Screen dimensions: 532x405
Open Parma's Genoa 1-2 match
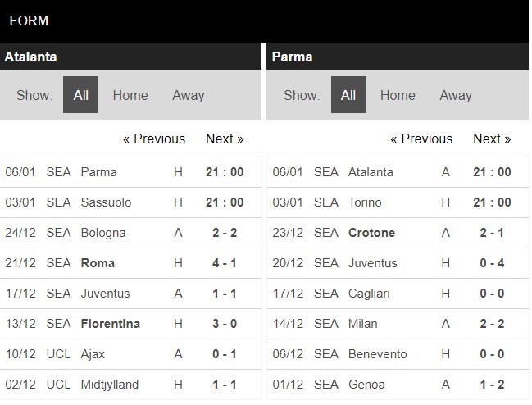coord(398,385)
